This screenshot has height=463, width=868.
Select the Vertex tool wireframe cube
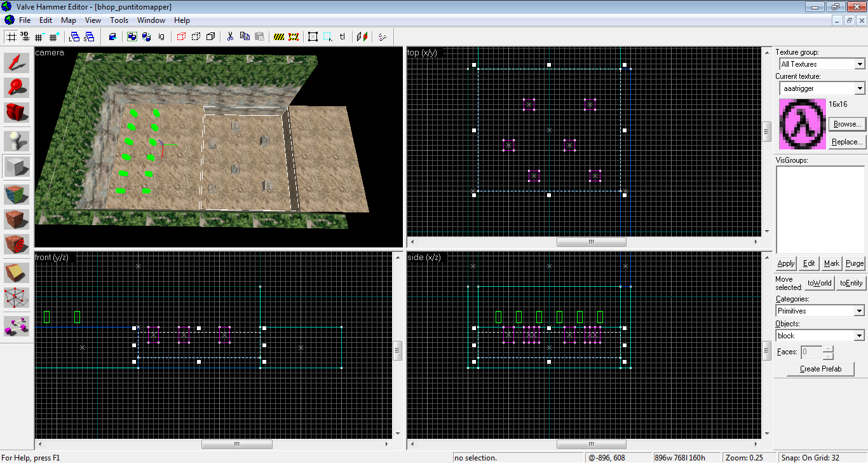tap(17, 298)
